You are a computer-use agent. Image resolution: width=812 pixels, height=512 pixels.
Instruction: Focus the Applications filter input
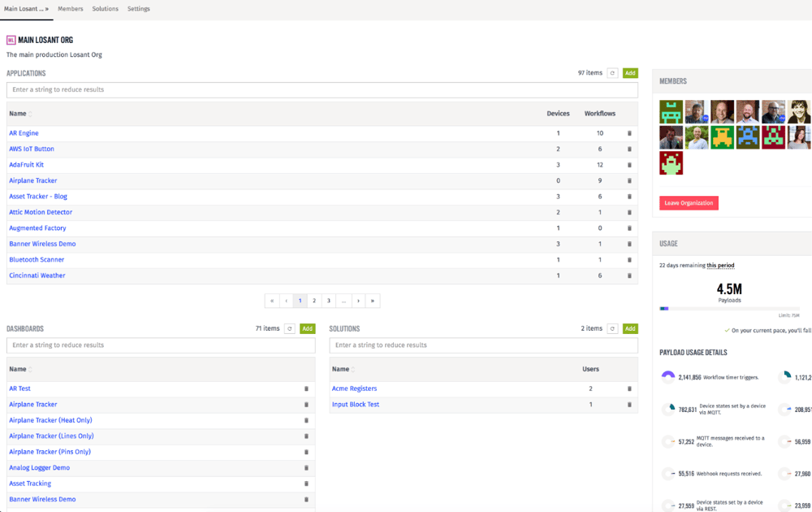(322, 89)
